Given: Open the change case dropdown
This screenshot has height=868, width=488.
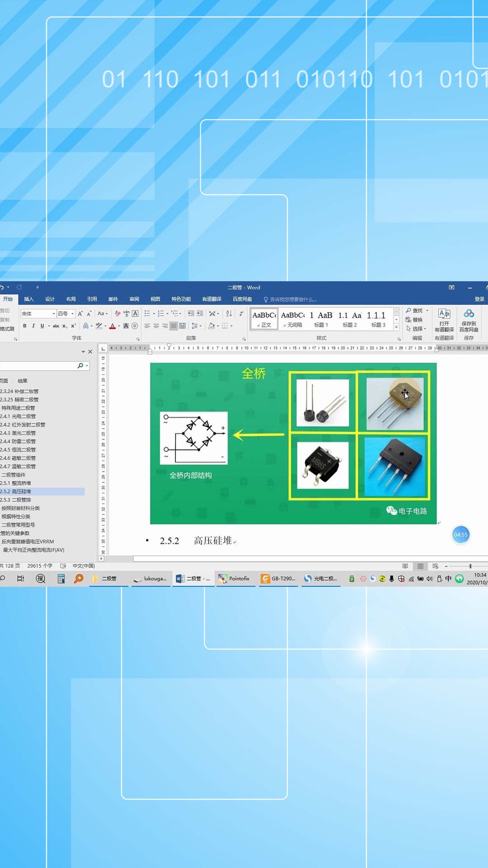Looking at the screenshot, I should tap(103, 314).
